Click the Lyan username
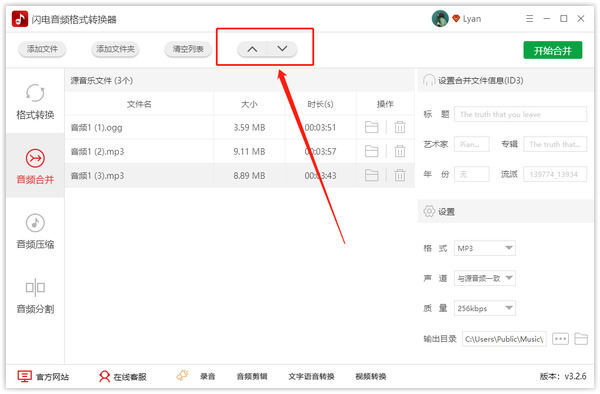This screenshot has width=600, height=394. pos(472,19)
